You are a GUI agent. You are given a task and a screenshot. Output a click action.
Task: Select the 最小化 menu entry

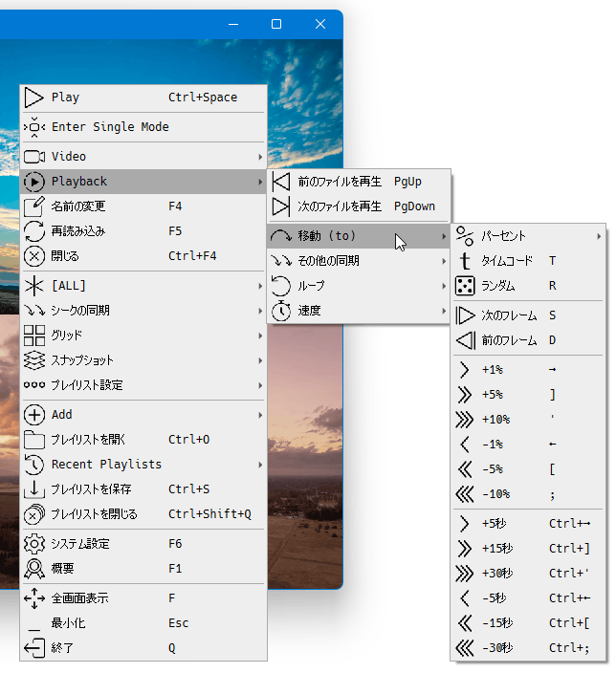(143, 623)
